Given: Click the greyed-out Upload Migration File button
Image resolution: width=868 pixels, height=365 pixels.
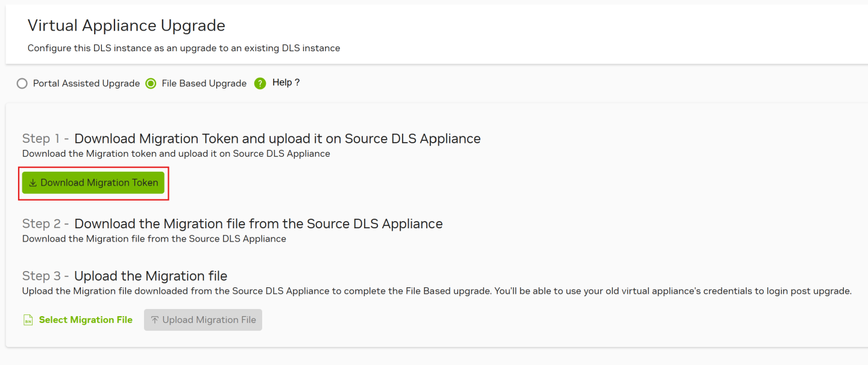Looking at the screenshot, I should [203, 320].
